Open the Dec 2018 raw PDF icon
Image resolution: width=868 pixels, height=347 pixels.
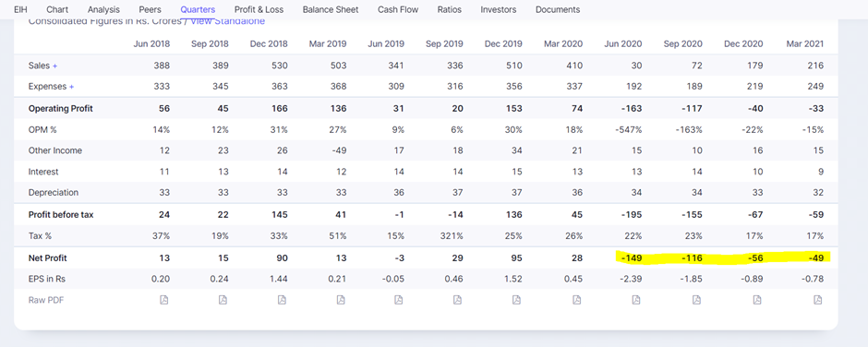coord(282,300)
